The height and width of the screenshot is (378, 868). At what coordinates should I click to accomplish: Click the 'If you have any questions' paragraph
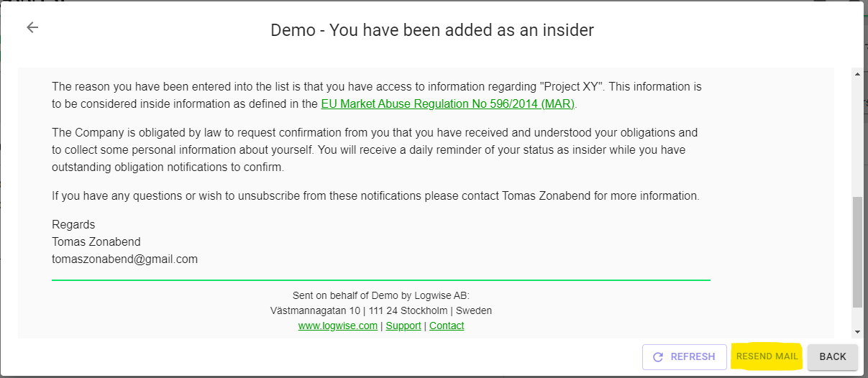(x=375, y=195)
